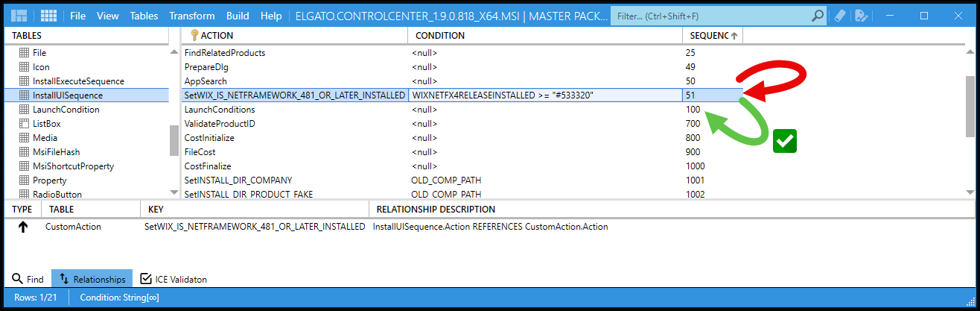980x311 pixels.
Task: Click the Rows: 1/21 status entry
Action: pyautogui.click(x=36, y=298)
